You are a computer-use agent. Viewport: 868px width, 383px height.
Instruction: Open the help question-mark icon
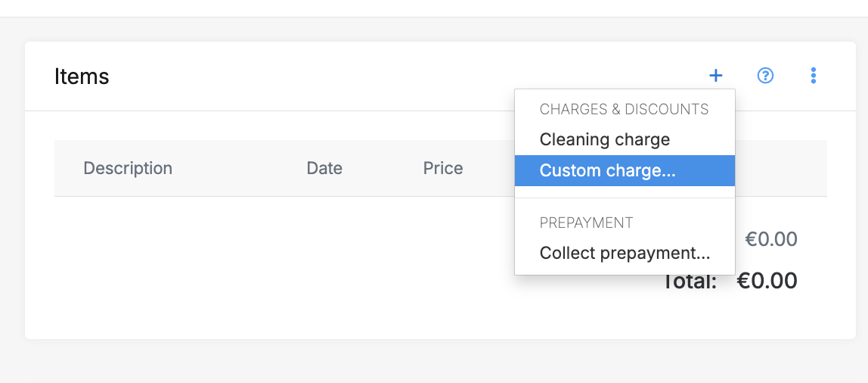[765, 76]
